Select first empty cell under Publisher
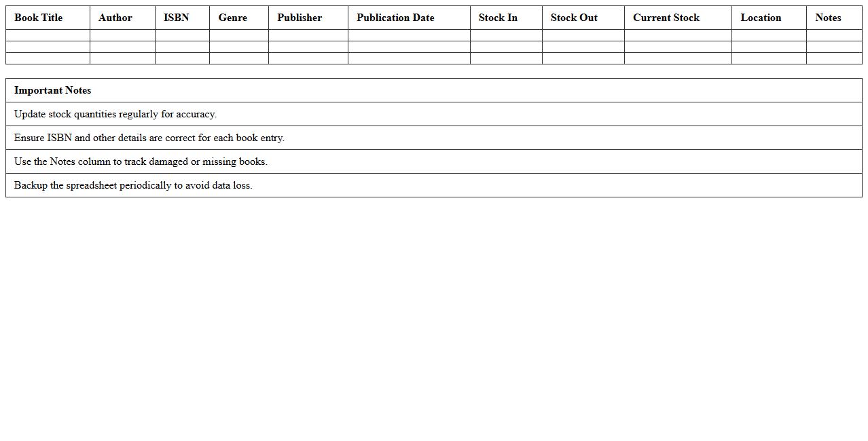 tap(308, 35)
